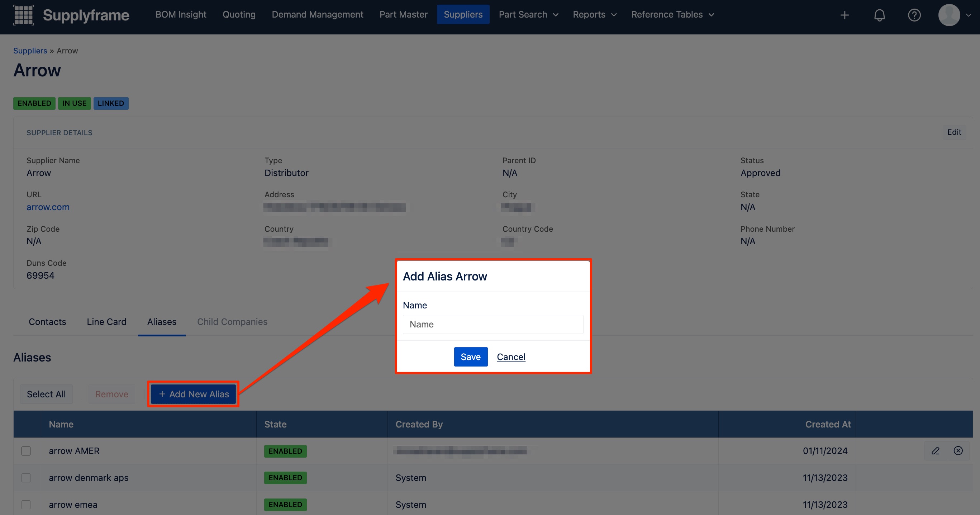Cancel the Add Alias Arrow dialog
The height and width of the screenshot is (515, 980).
511,356
